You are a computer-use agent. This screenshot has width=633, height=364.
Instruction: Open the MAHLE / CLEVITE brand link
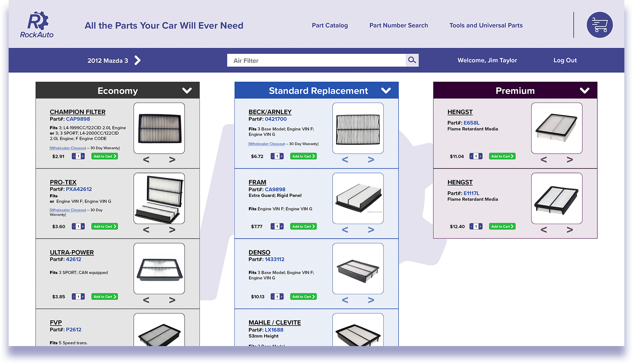click(x=275, y=322)
